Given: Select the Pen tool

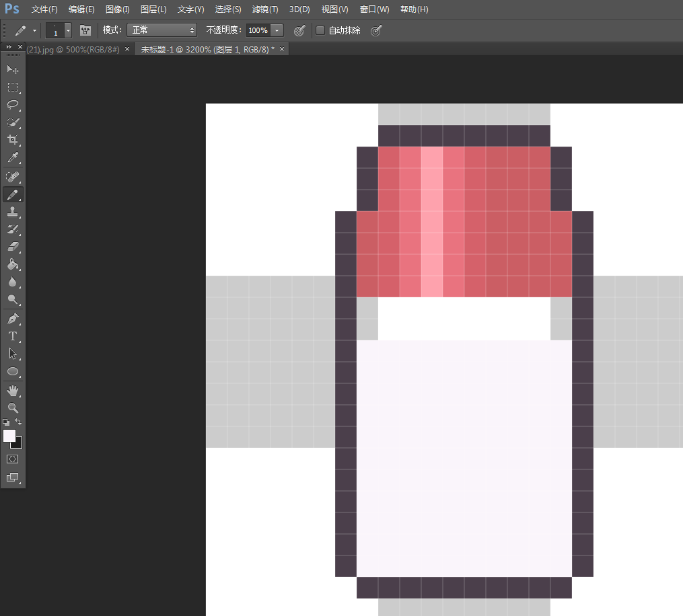Looking at the screenshot, I should (13, 319).
